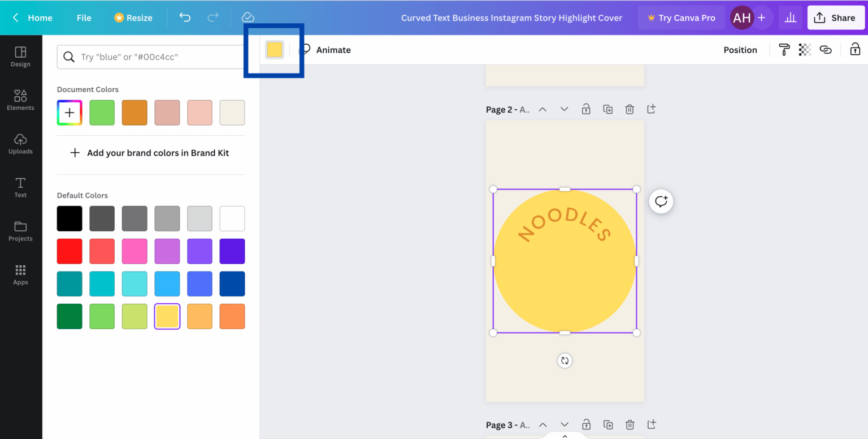The image size is (868, 439).
Task: Toggle the Page 2 lock icon
Action: [x=586, y=109]
